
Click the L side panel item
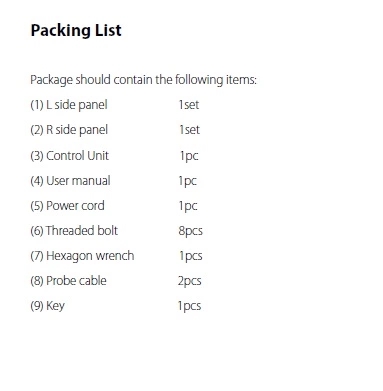[x=69, y=105]
